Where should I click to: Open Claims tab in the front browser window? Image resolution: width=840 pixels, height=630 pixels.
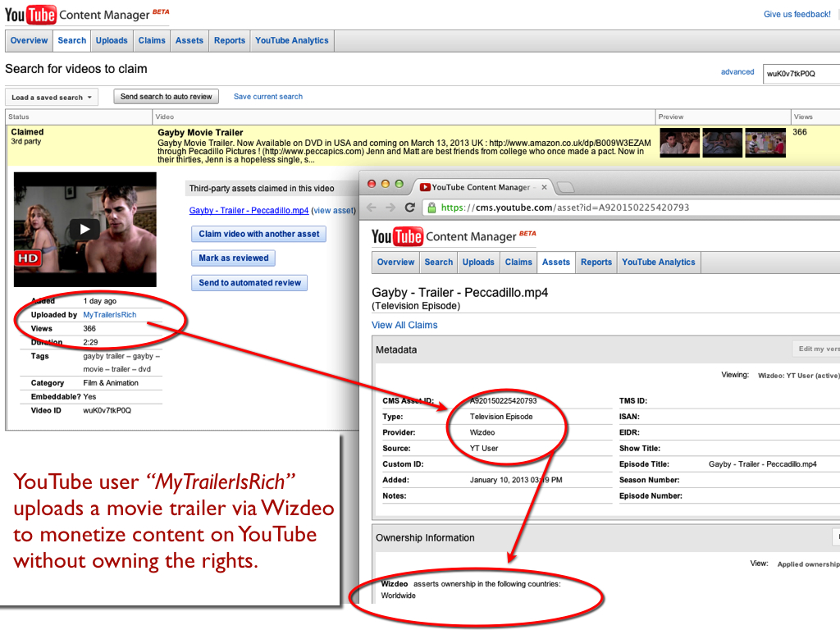point(518,262)
